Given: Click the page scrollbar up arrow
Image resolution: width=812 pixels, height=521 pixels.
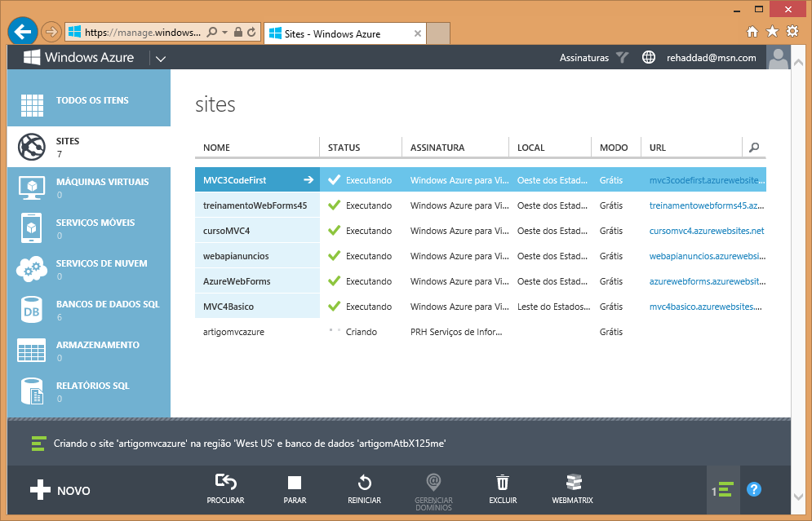Looking at the screenshot, I should pyautogui.click(x=799, y=63).
